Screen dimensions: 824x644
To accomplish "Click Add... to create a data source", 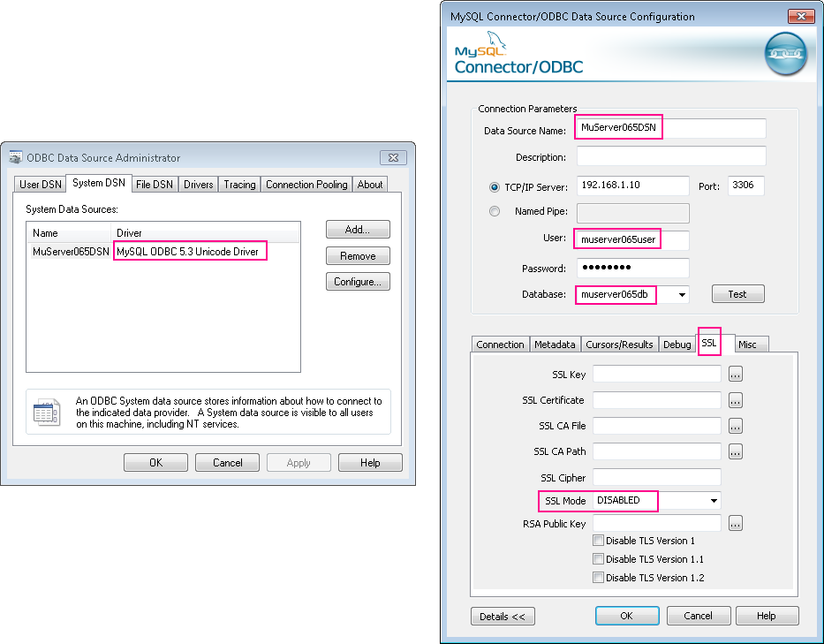I will [x=358, y=230].
